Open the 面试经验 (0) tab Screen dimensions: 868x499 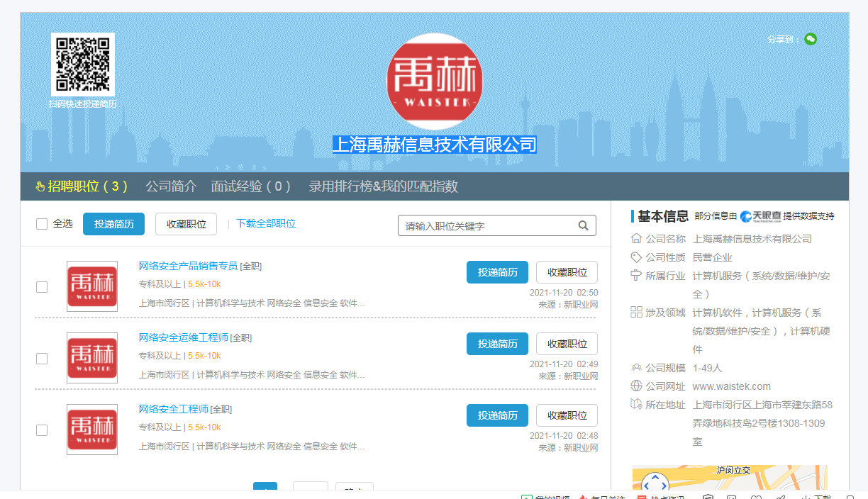click(251, 186)
